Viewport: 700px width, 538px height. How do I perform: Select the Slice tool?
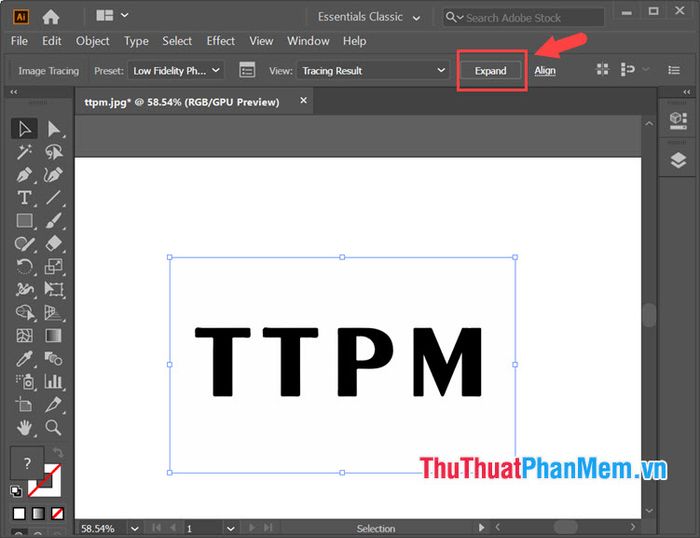tap(54, 405)
